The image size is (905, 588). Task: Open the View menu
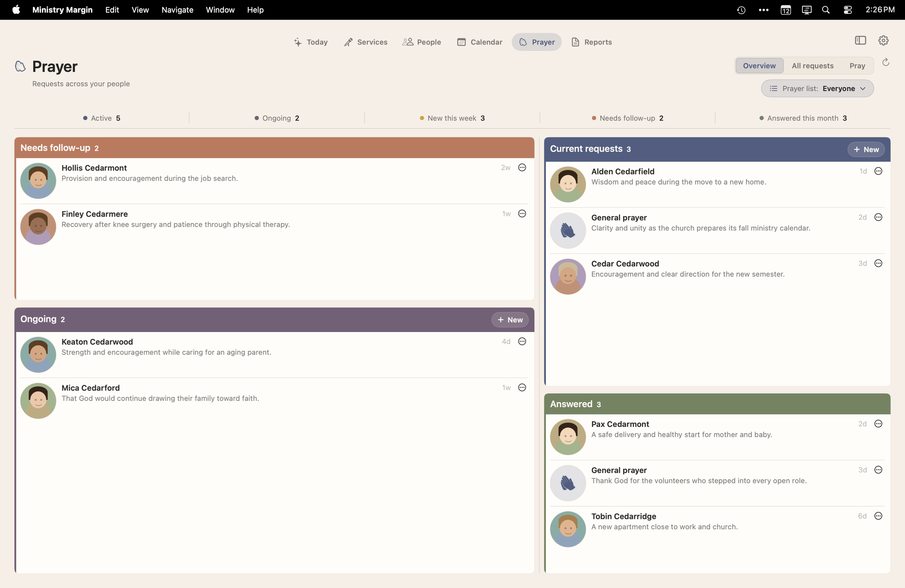pyautogui.click(x=140, y=10)
